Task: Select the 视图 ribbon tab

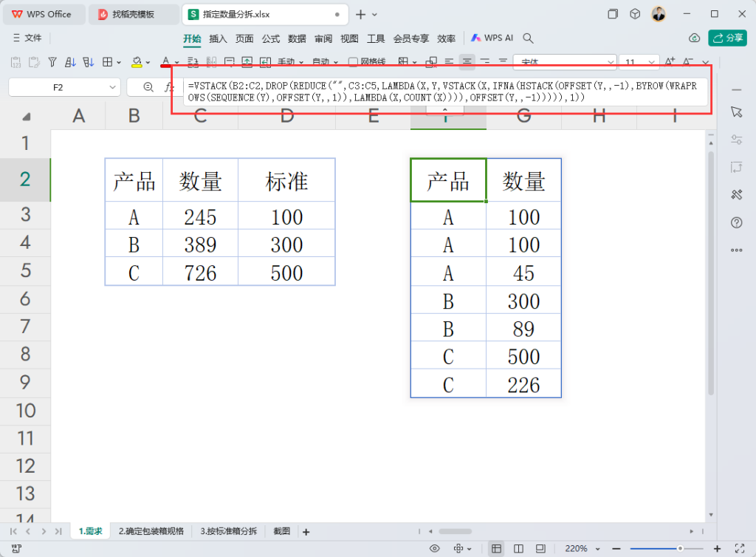Action: pos(349,38)
